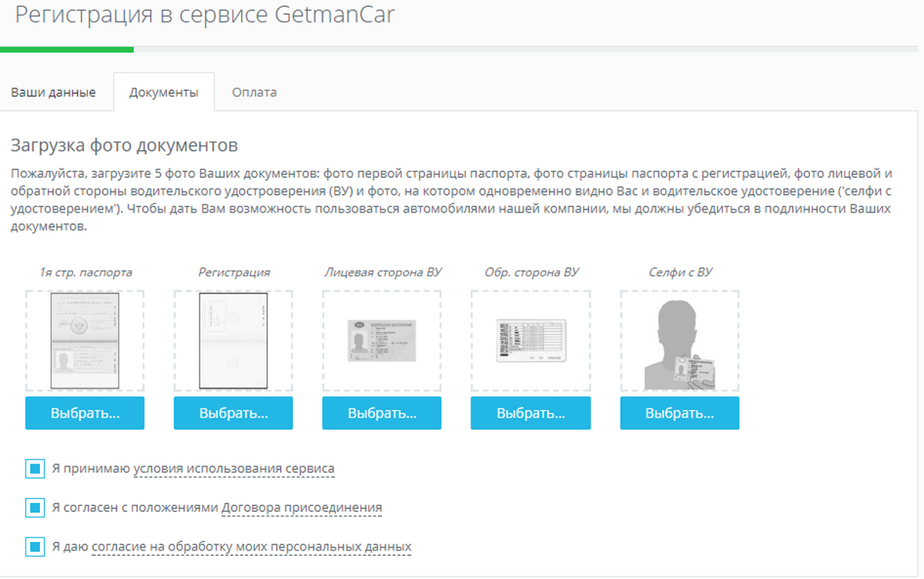Toggle the service terms acceptance checkbox
The image size is (924, 579).
[x=35, y=468]
